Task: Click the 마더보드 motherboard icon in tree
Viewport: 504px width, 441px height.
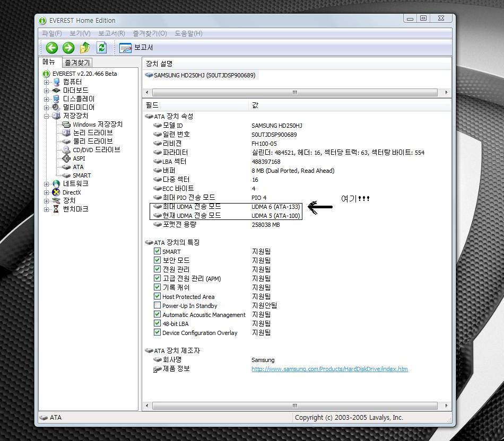Action: (56, 91)
